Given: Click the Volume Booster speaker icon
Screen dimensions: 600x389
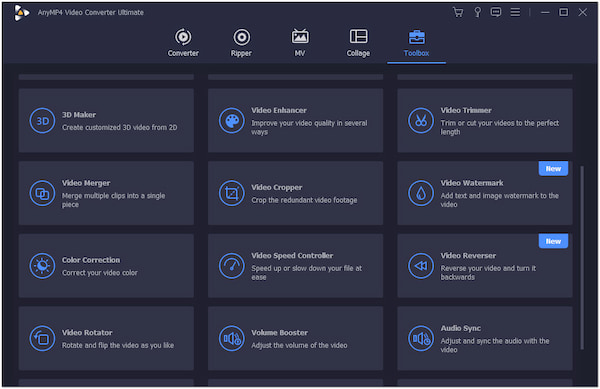Looking at the screenshot, I should [232, 339].
